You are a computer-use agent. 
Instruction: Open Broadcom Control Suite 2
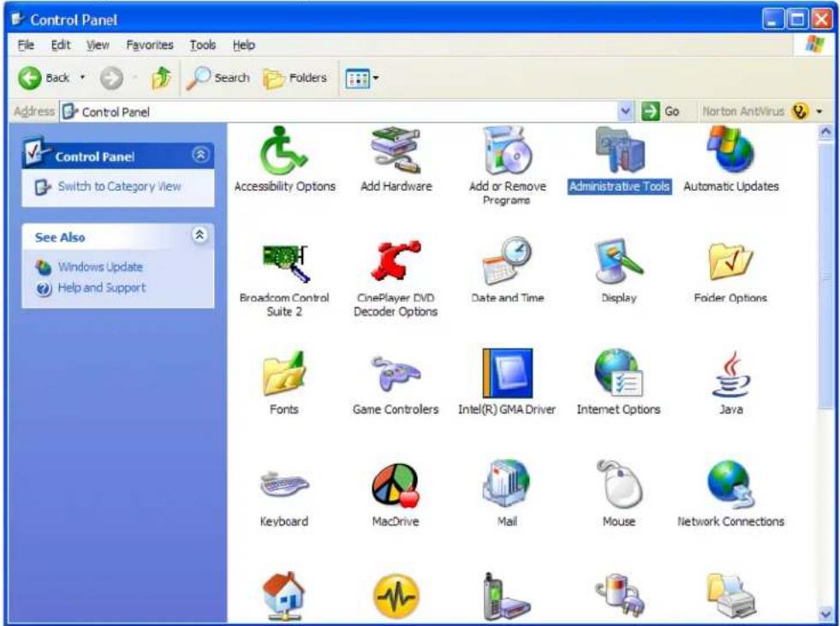284,280
